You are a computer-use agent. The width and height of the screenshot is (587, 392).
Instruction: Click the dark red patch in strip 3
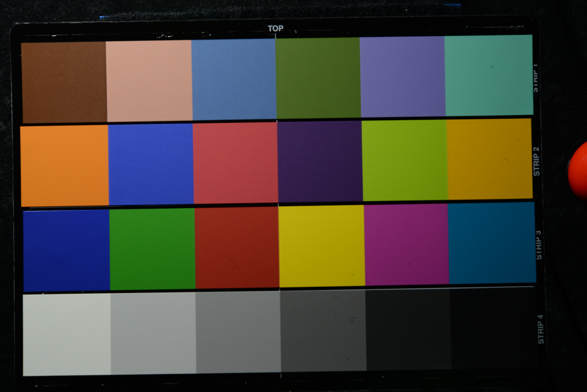point(237,248)
